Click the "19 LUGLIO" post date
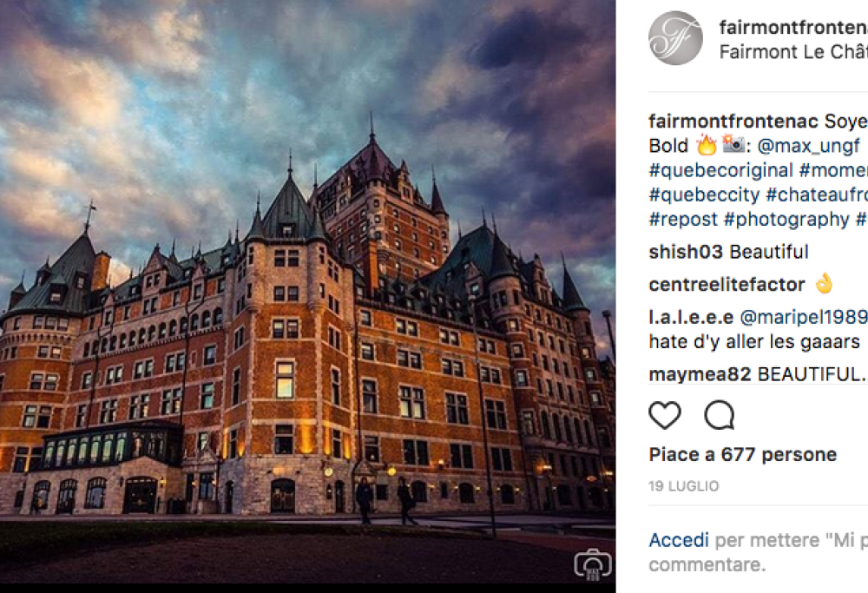Image resolution: width=868 pixels, height=593 pixels. click(684, 487)
